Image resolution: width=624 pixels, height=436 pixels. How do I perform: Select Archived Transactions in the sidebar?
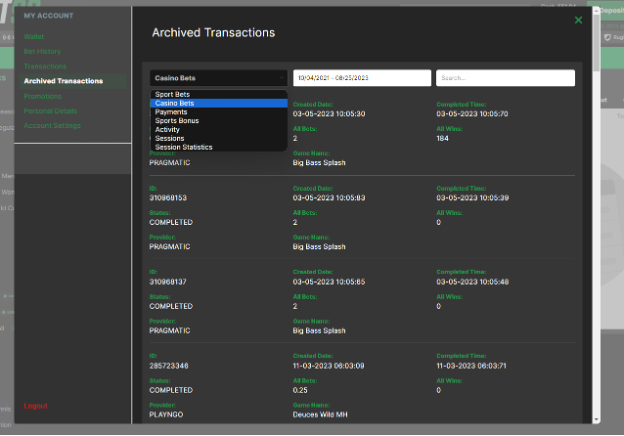(x=63, y=80)
